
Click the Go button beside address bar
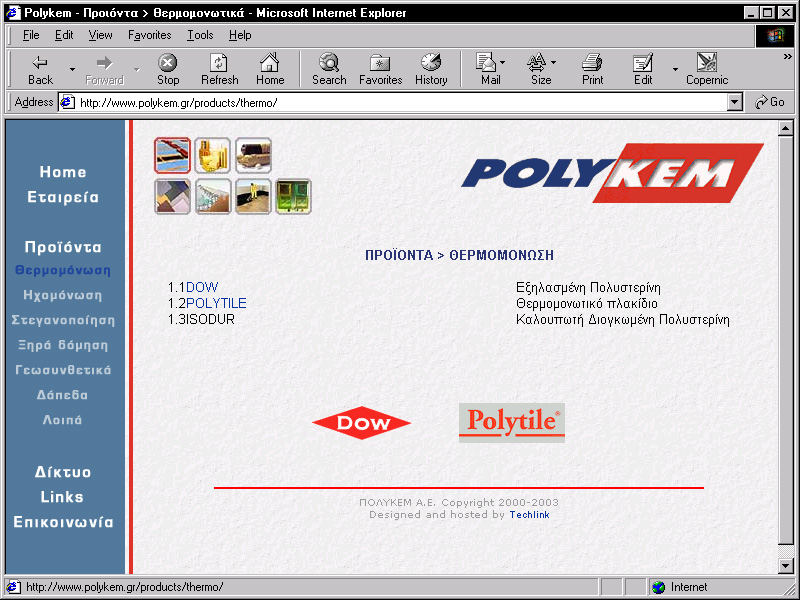coord(770,103)
